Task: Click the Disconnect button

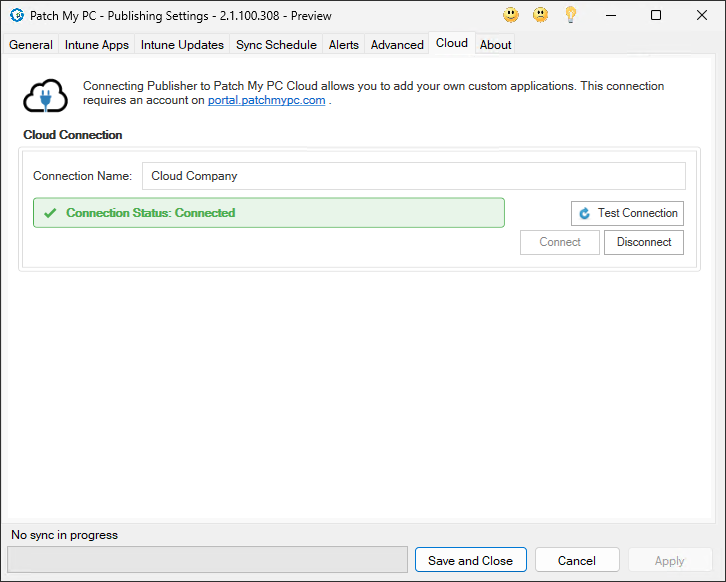Action: 644,242
